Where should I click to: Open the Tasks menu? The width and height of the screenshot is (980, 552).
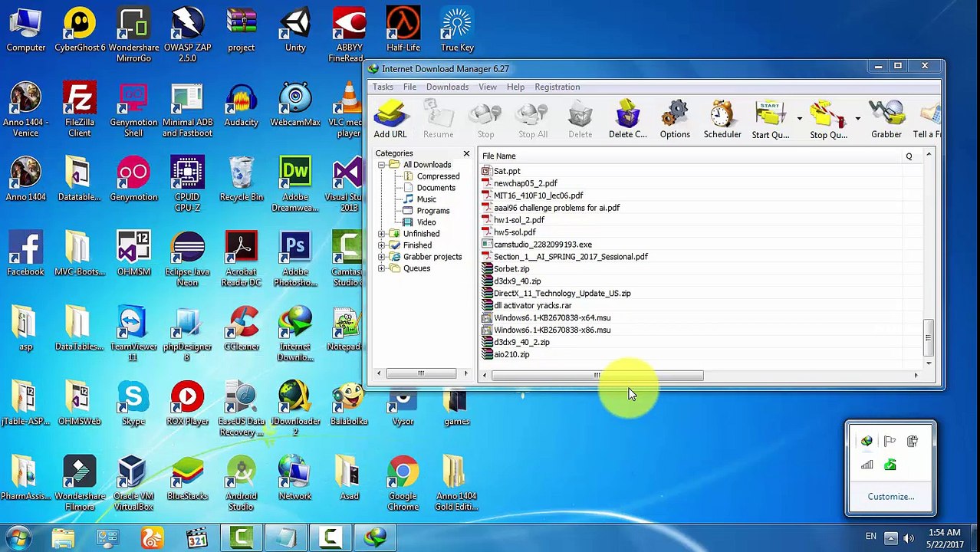pyautogui.click(x=383, y=87)
